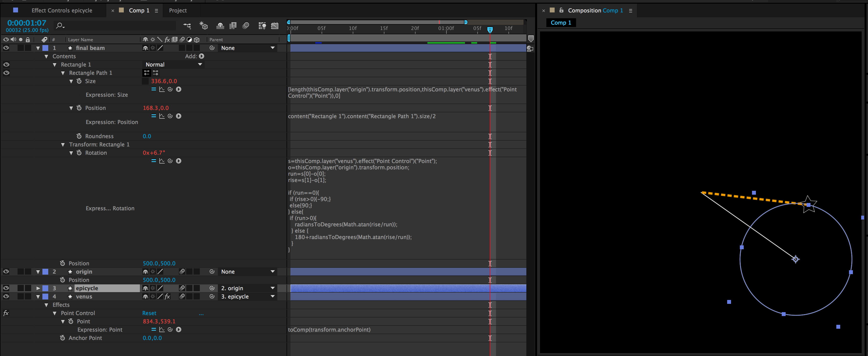Select Comp 1 breadcrumb in Composition viewer

coord(561,23)
